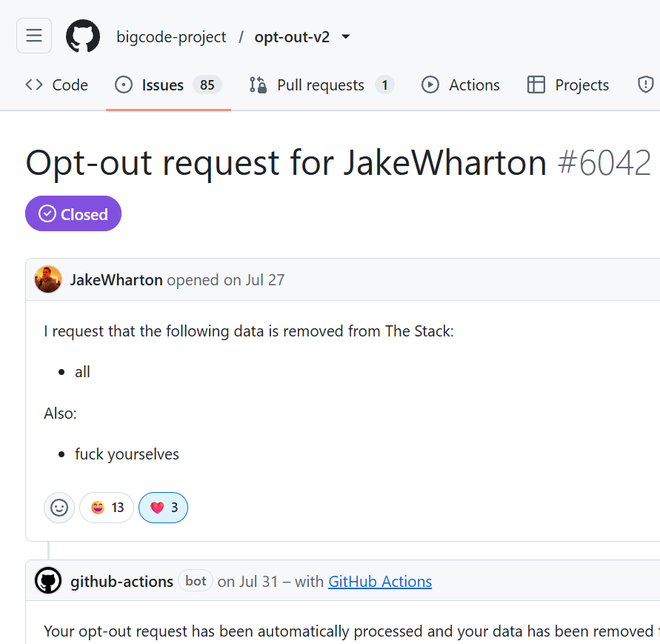The height and width of the screenshot is (644, 660).
Task: Open the JakeWharton author profile link
Action: [x=116, y=280]
